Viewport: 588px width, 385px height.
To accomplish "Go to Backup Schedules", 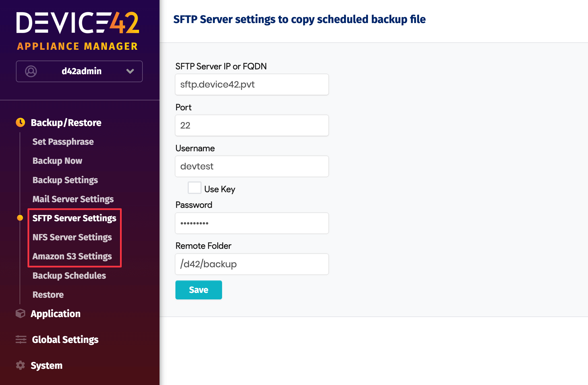I will pos(69,275).
